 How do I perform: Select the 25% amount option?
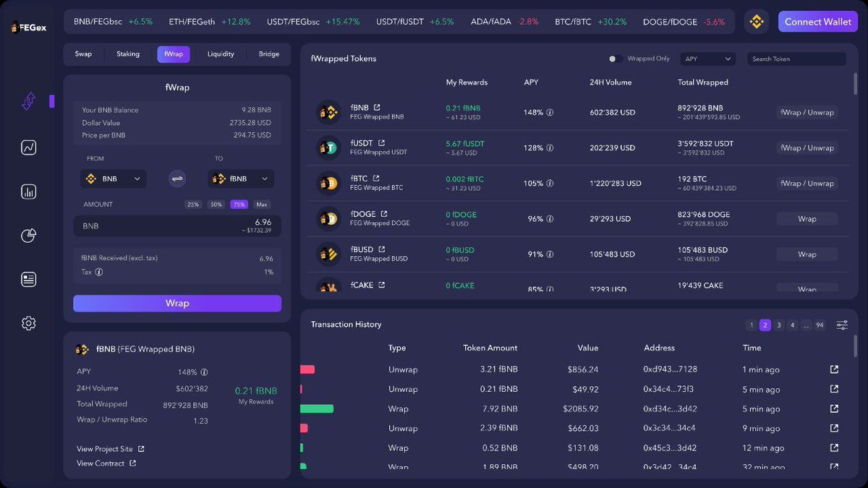pyautogui.click(x=193, y=205)
